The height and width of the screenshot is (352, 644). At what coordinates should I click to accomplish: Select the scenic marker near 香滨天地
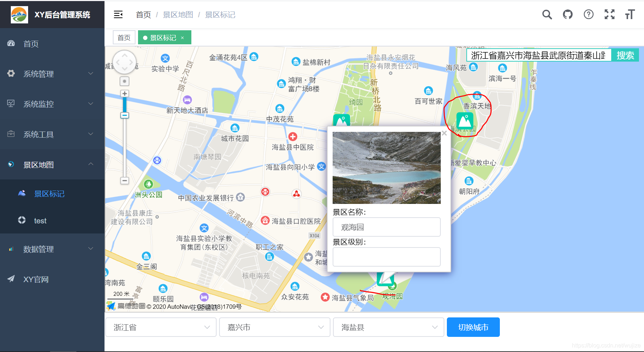click(465, 121)
